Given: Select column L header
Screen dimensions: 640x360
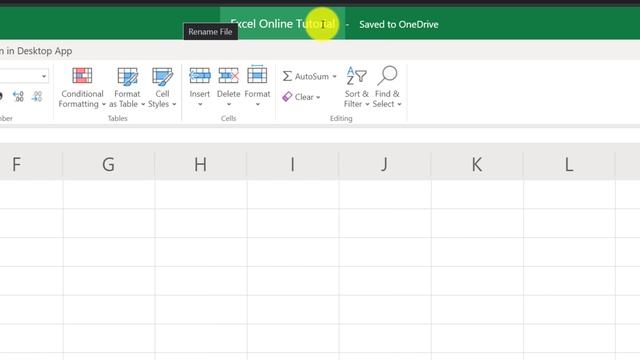Looking at the screenshot, I should [569, 164].
